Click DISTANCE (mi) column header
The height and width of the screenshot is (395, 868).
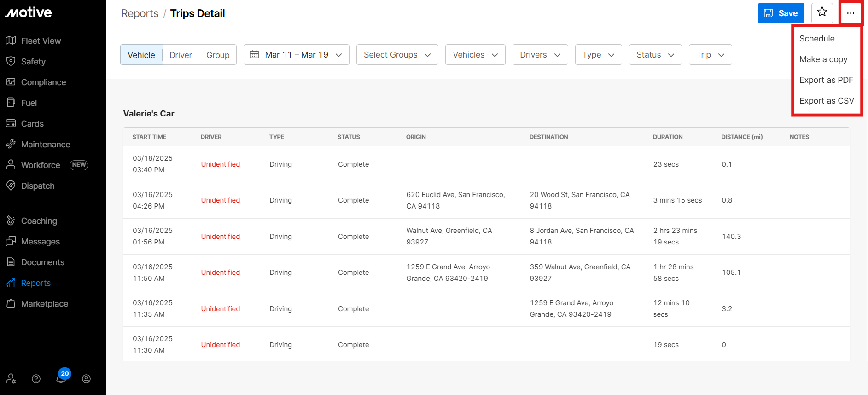(742, 137)
